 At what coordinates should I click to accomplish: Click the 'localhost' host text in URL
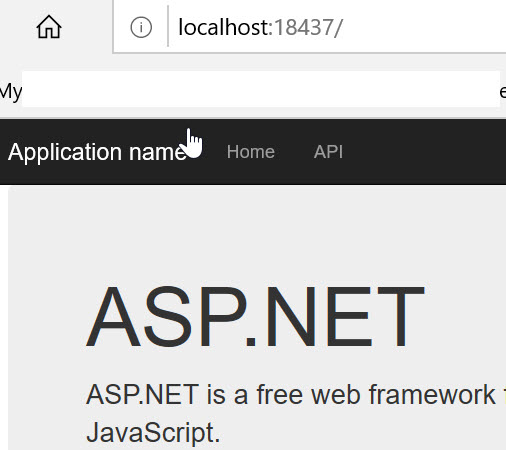click(x=224, y=27)
